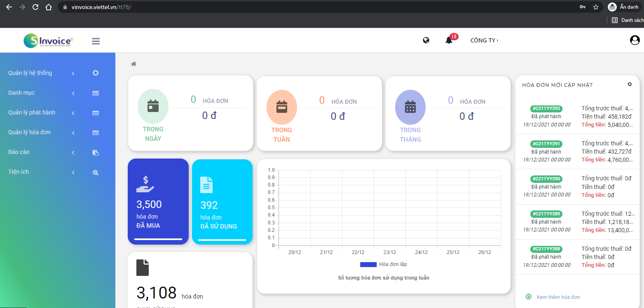Image resolution: width=644 pixels, height=308 pixels.
Task: Open the Báo cáo menu
Action: (19, 152)
